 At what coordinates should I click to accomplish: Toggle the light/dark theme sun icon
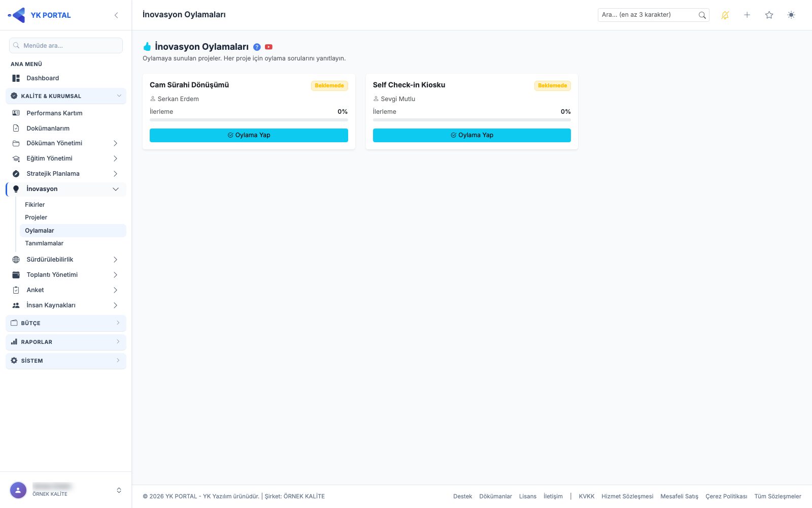[x=791, y=15]
